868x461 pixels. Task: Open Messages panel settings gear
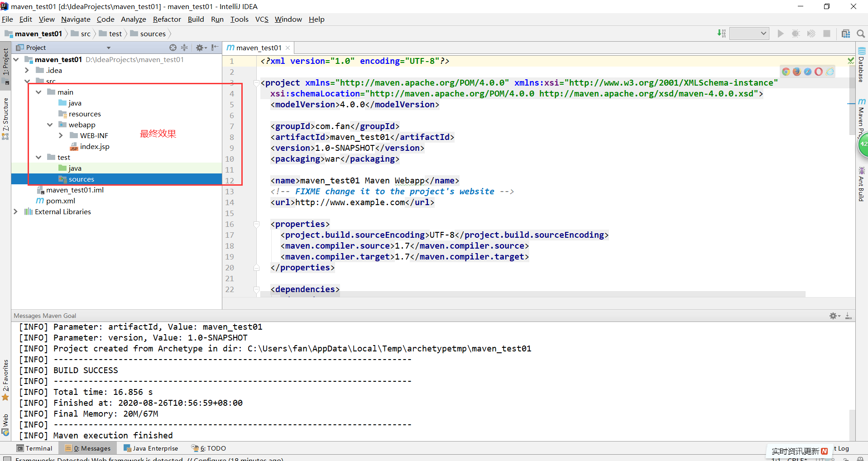tap(834, 316)
